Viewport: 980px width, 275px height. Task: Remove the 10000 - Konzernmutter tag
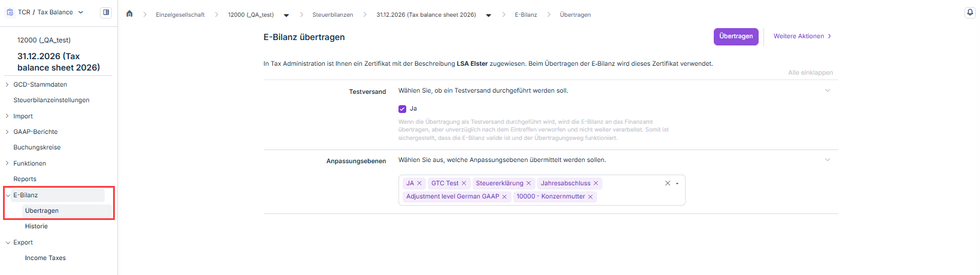pos(591,196)
